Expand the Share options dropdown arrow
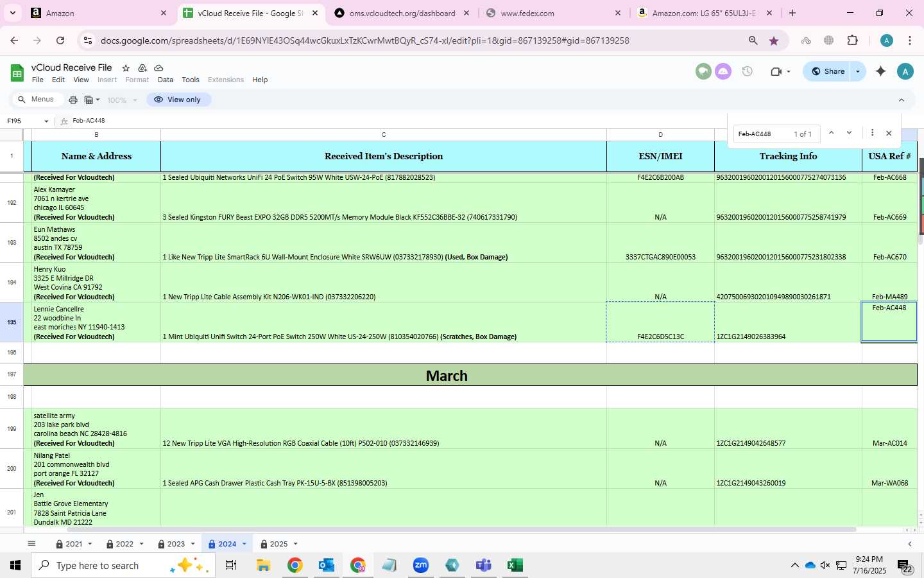 click(x=858, y=71)
